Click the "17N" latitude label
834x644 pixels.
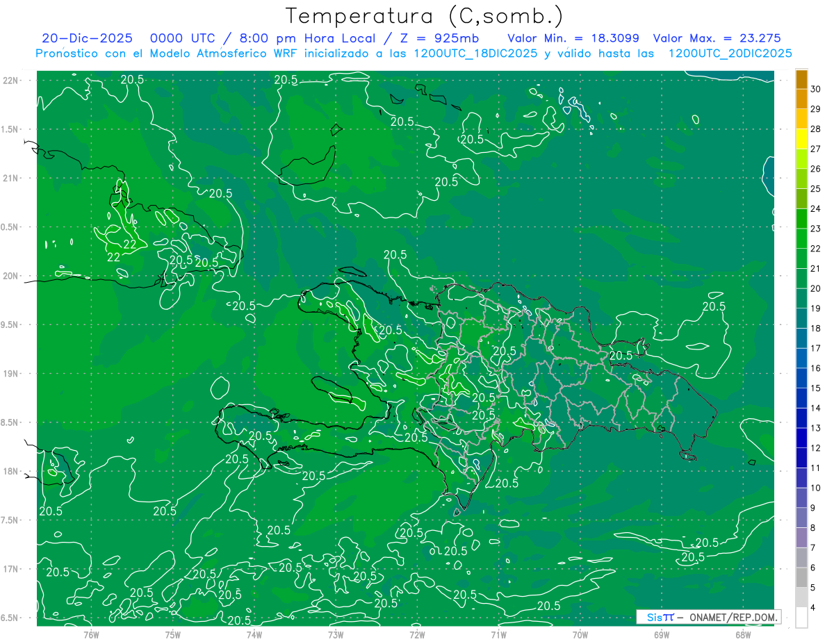10,568
